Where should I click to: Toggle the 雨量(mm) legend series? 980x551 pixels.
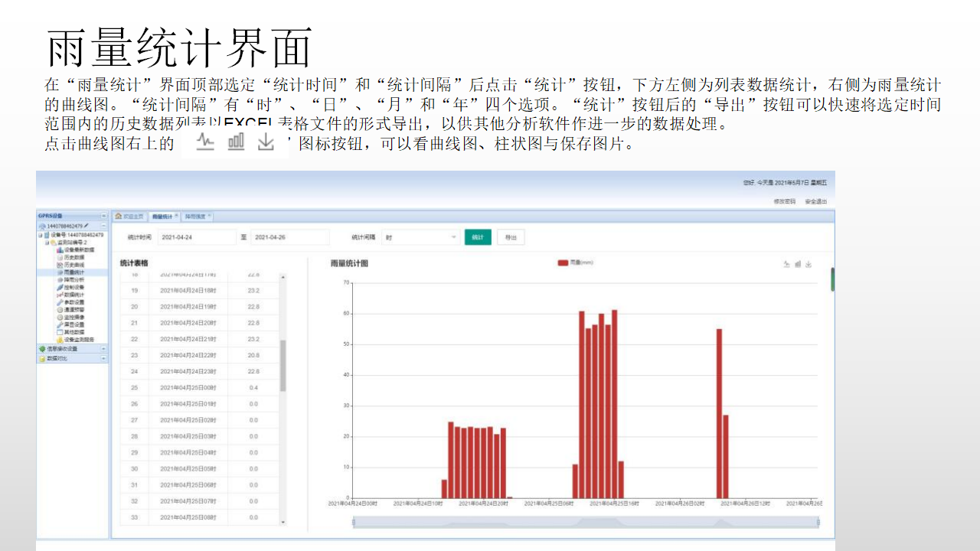click(x=576, y=262)
